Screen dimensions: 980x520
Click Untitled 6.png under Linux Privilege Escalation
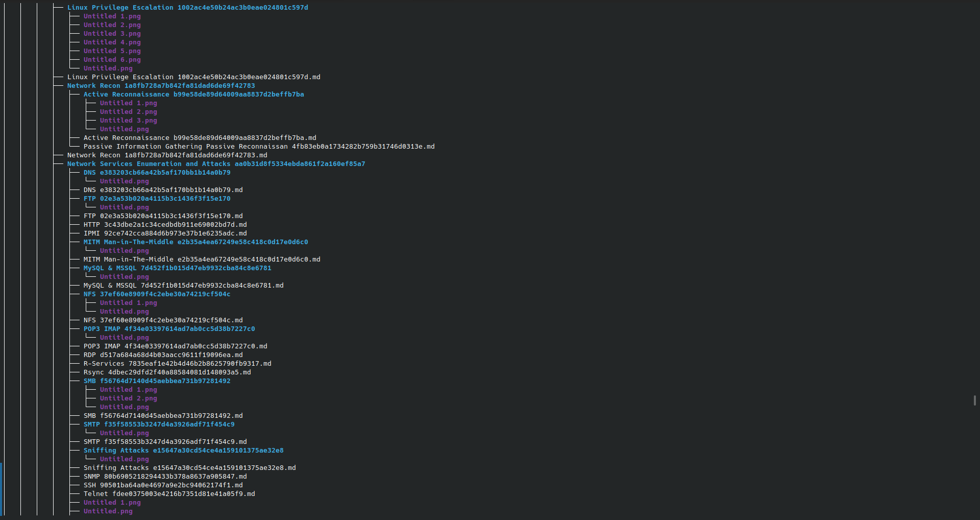[x=112, y=60]
